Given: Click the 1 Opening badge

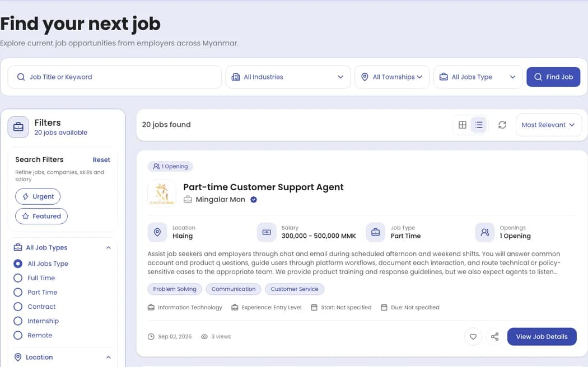Looking at the screenshot, I should pos(170,166).
